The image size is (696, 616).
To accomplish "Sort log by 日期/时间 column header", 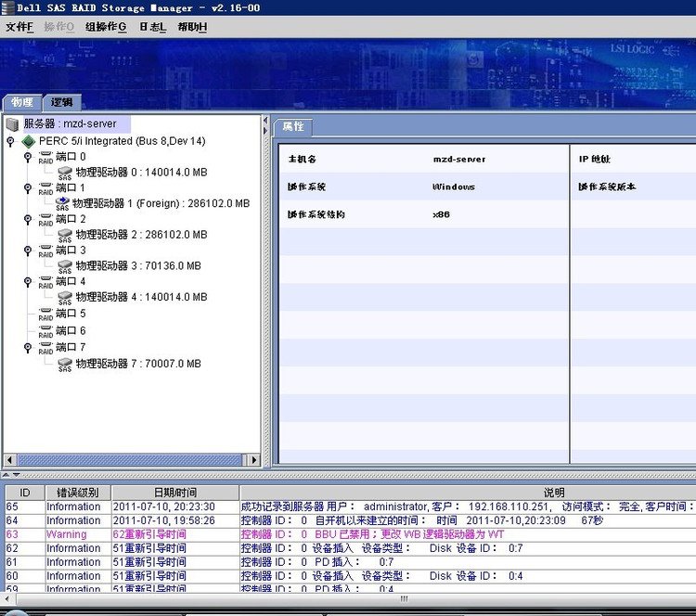I will tap(175, 493).
